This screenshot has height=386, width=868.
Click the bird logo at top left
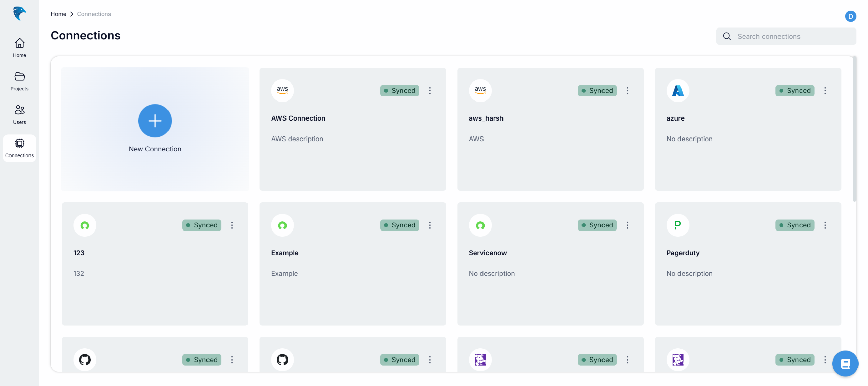(x=19, y=14)
